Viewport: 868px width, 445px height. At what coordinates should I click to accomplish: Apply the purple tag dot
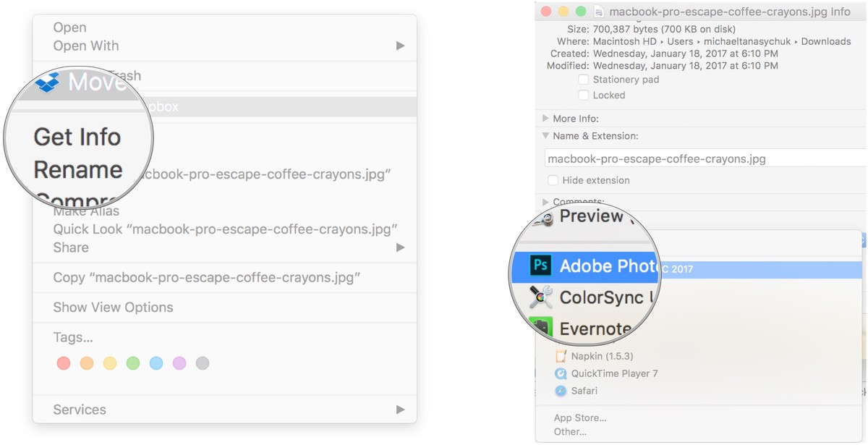coord(179,363)
